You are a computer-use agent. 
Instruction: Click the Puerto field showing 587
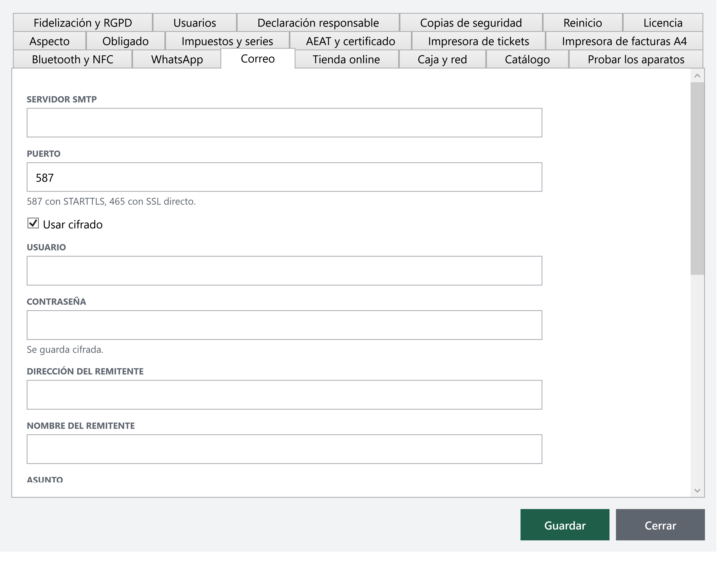point(284,177)
